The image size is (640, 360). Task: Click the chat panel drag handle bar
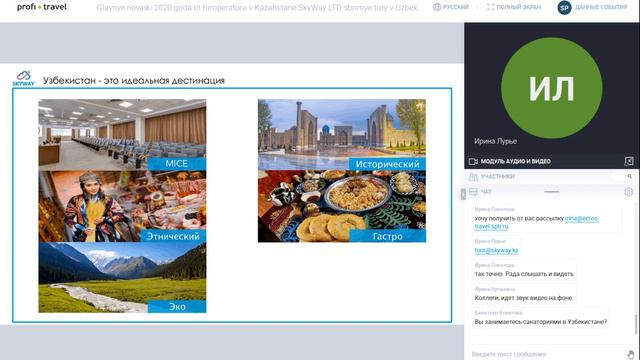(551, 192)
